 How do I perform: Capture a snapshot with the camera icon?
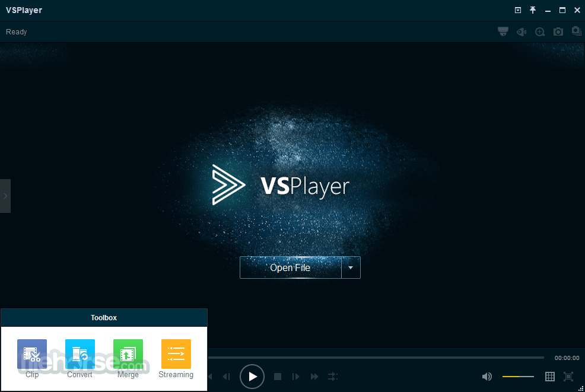[558, 31]
